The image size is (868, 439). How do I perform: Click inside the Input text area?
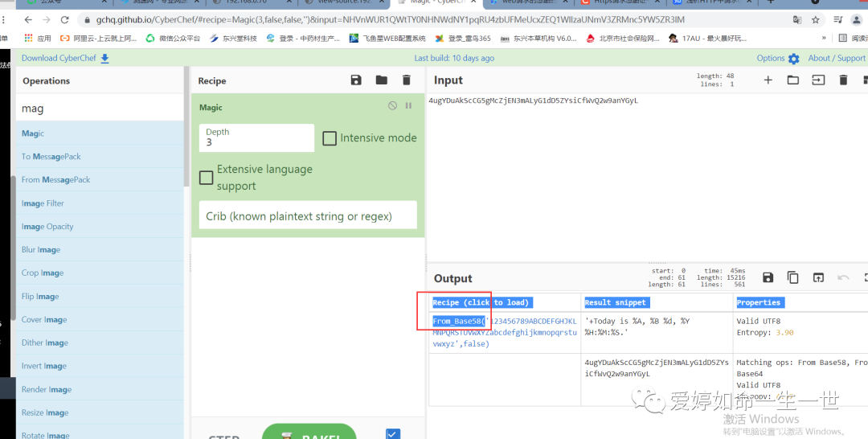648,177
